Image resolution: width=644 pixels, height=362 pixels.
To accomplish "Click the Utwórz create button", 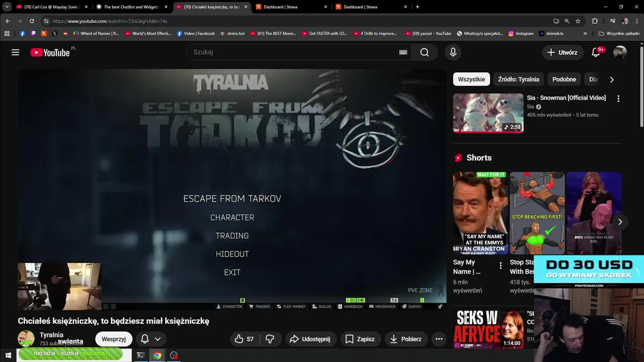I will click(562, 52).
